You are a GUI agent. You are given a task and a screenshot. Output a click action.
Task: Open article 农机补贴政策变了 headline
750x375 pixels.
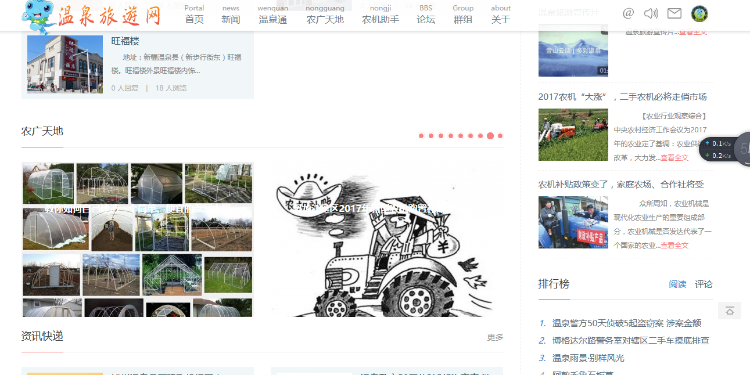621,184
